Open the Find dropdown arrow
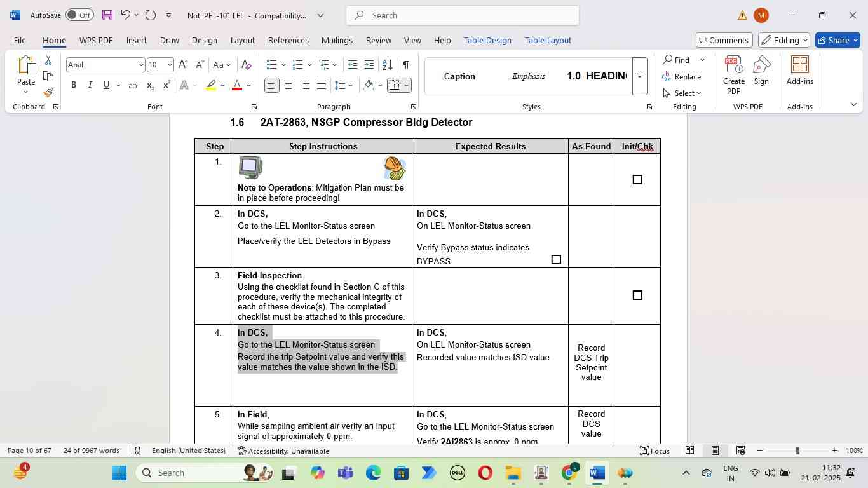Viewport: 868px width, 488px height. click(x=702, y=60)
